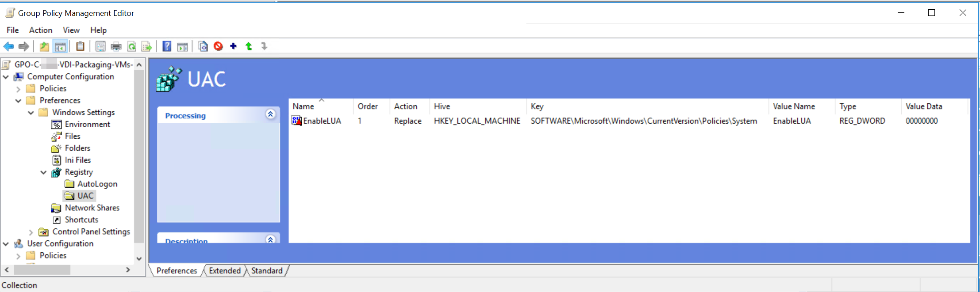Switch to the Preferences tab

click(177, 271)
